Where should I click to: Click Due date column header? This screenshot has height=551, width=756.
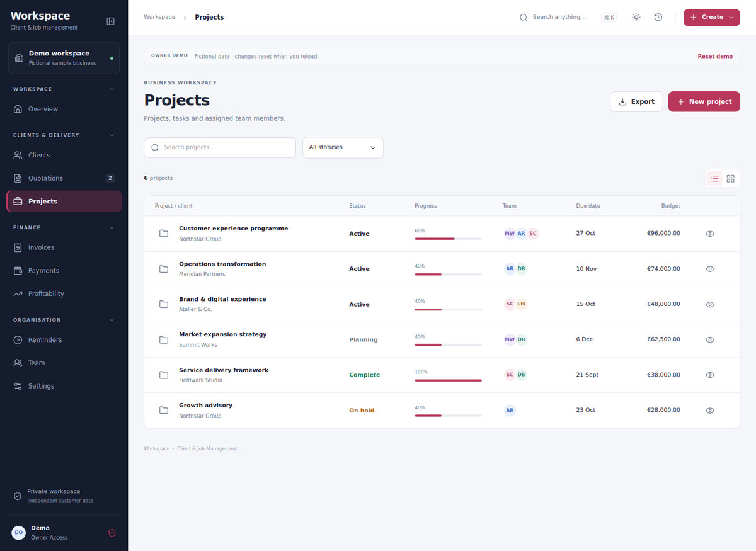pos(588,206)
